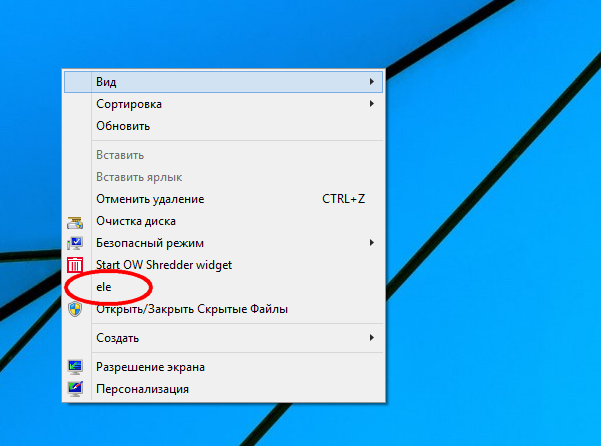Choose Обновить to refresh desktop
The width and height of the screenshot is (601, 446).
pos(223,126)
